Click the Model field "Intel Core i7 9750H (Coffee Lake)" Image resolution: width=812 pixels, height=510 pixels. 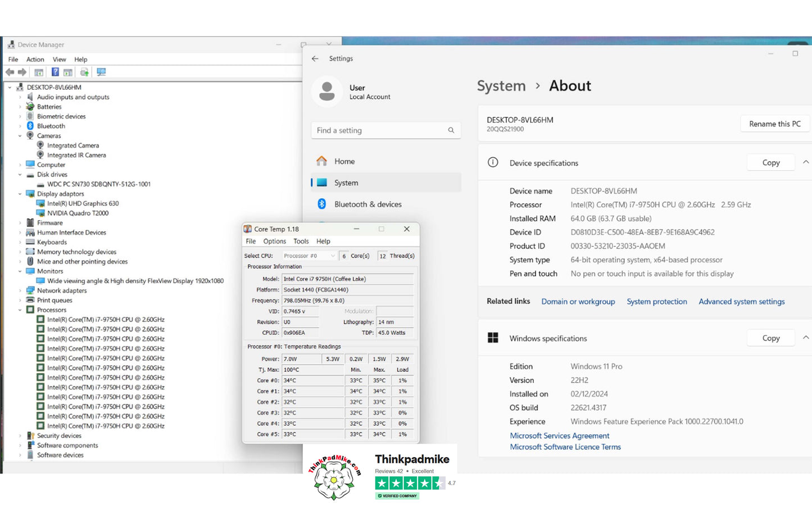[x=348, y=279]
